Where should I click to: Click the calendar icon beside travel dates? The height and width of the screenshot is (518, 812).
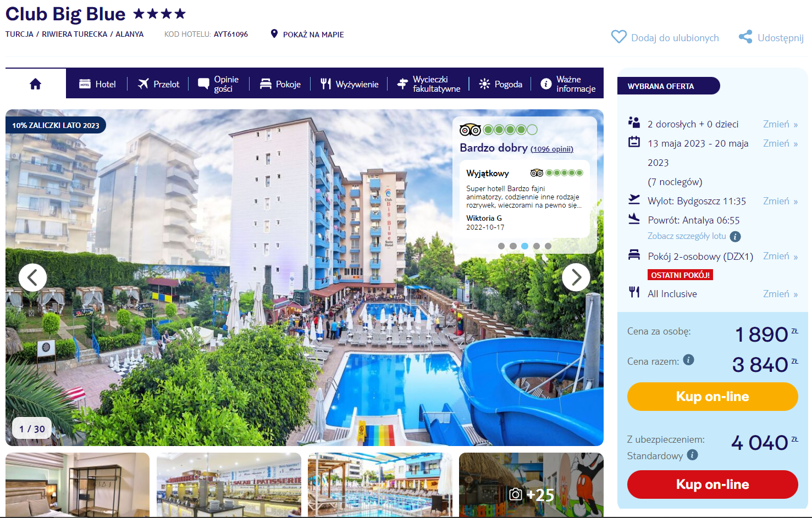634,142
